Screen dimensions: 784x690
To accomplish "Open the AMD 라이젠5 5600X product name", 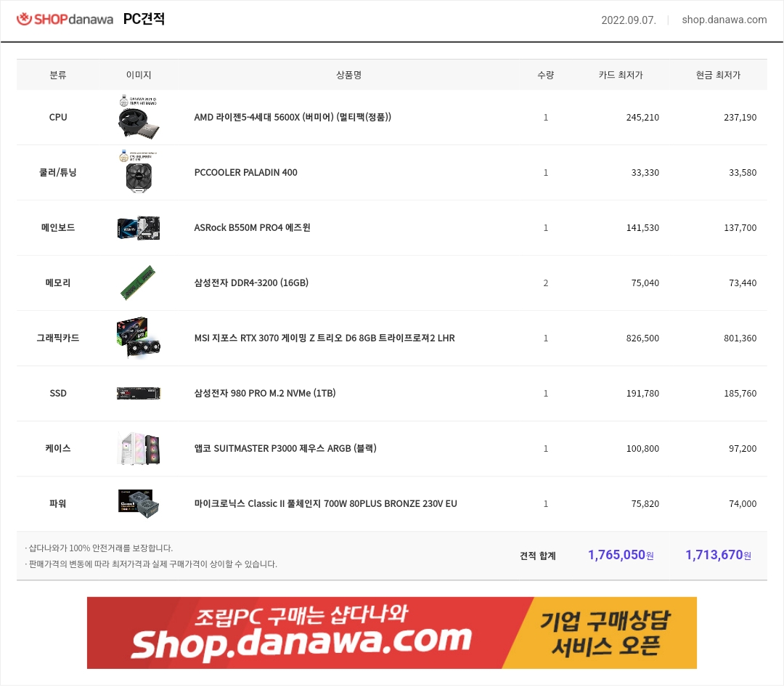I will pyautogui.click(x=293, y=117).
